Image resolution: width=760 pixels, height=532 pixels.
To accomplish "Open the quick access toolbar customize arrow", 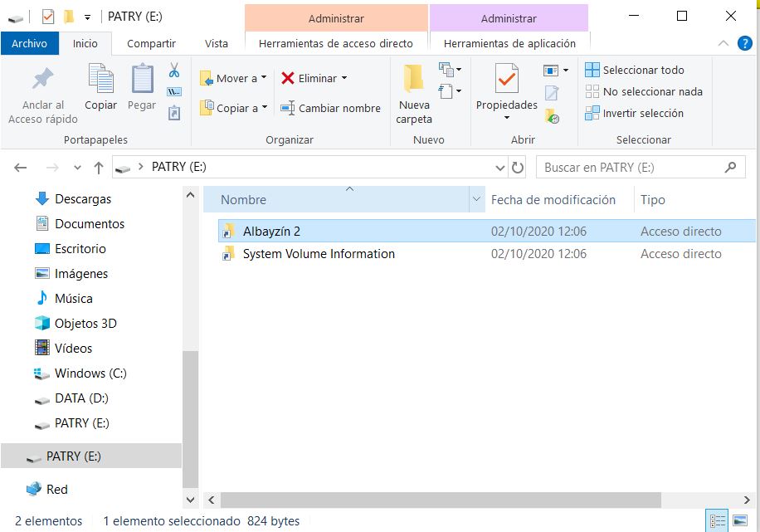I will (x=87, y=17).
